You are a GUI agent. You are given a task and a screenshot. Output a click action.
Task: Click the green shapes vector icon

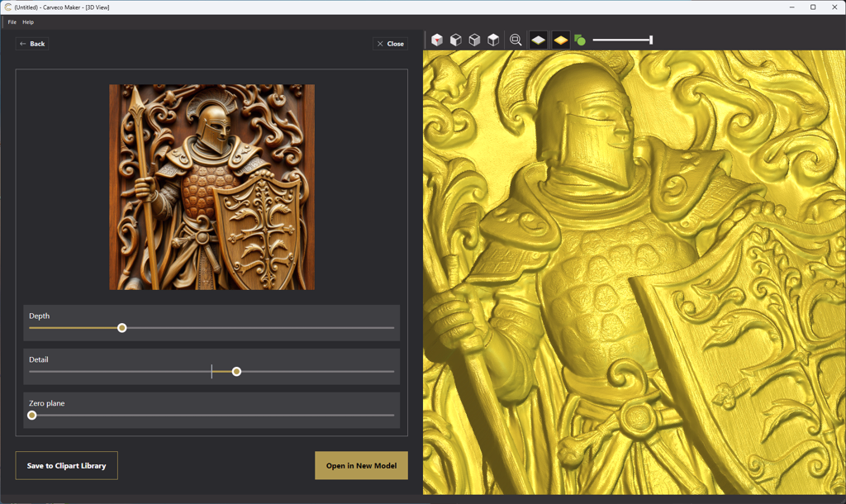580,40
